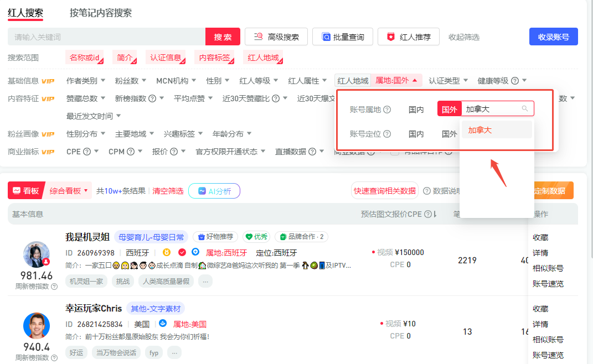Click the magnifier icon in the 加拿大 search box

pos(524,109)
